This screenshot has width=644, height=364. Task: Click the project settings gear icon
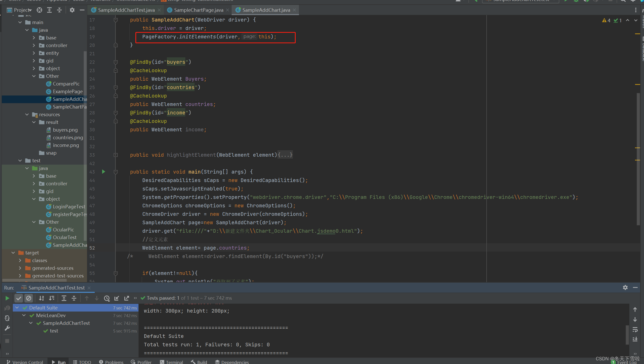coord(71,11)
